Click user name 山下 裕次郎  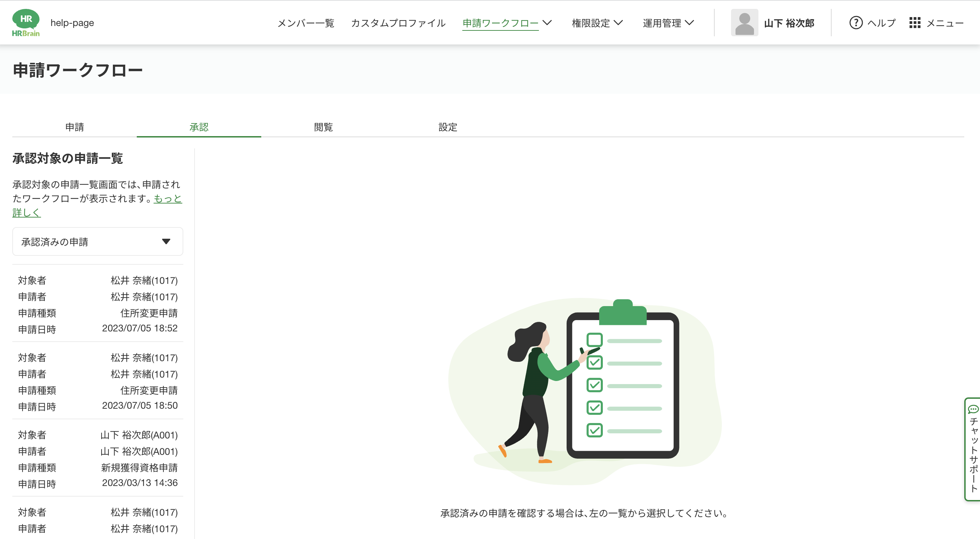tap(789, 23)
